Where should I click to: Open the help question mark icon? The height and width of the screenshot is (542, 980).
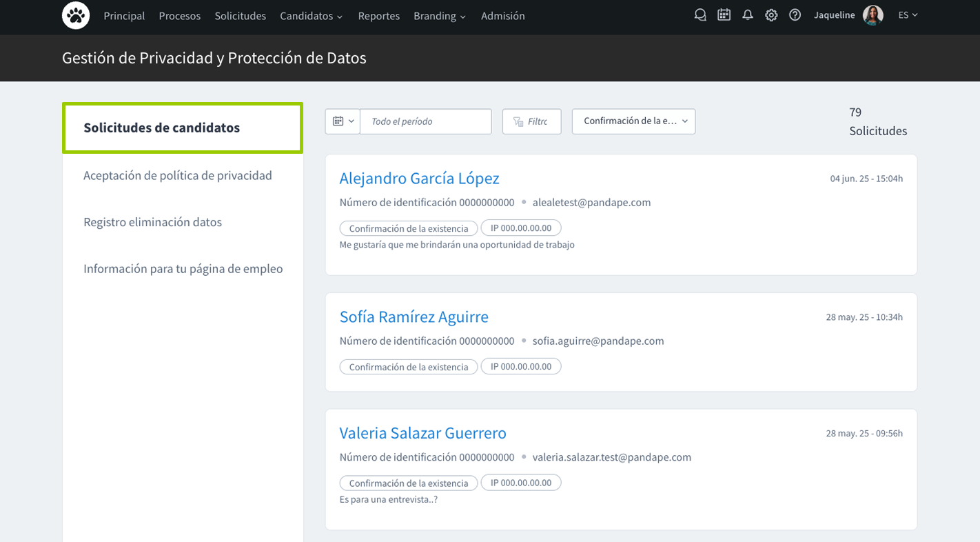tap(795, 15)
